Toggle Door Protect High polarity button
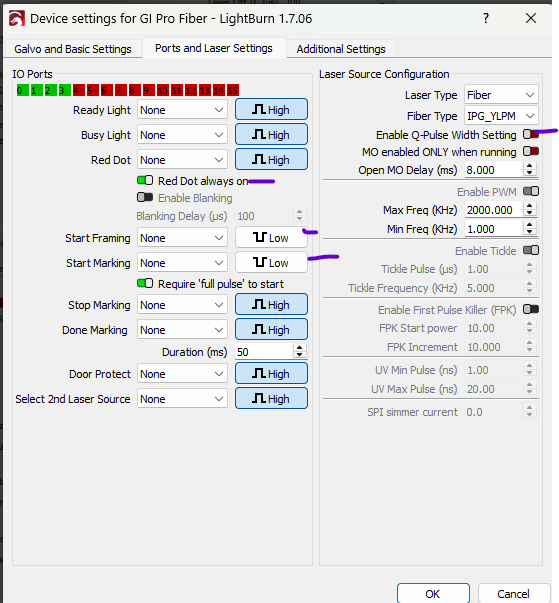Viewport: 559px width, 603px height. [x=271, y=373]
